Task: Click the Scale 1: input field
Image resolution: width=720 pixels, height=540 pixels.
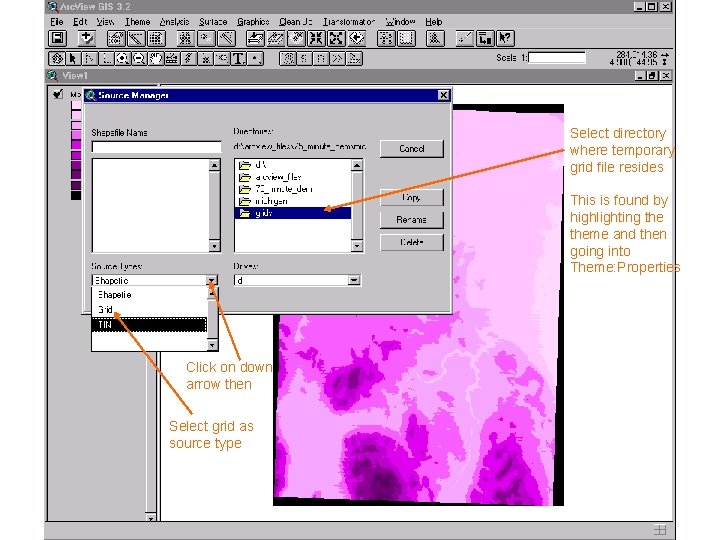Action: (x=557, y=57)
